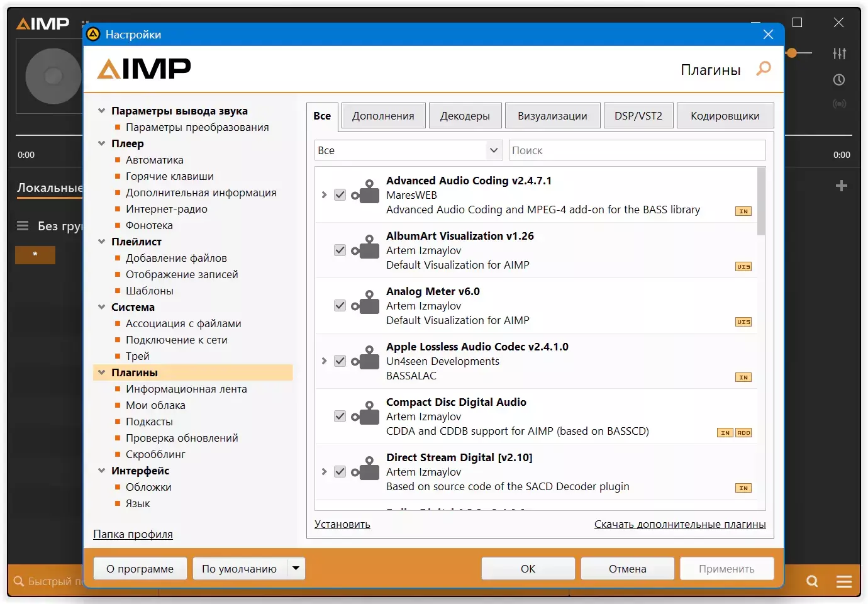This screenshot has height=604, width=868.
Task: Open the Папка профиля link
Action: tap(133, 534)
